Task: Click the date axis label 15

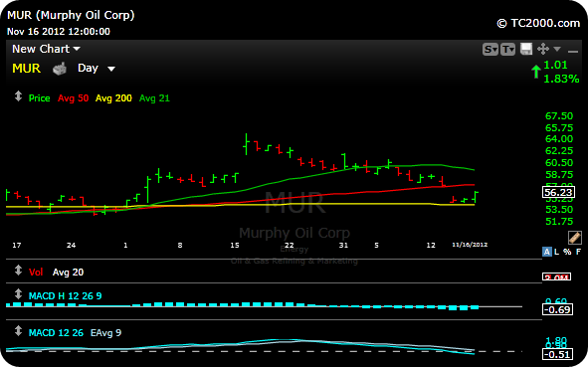Action: click(x=235, y=246)
